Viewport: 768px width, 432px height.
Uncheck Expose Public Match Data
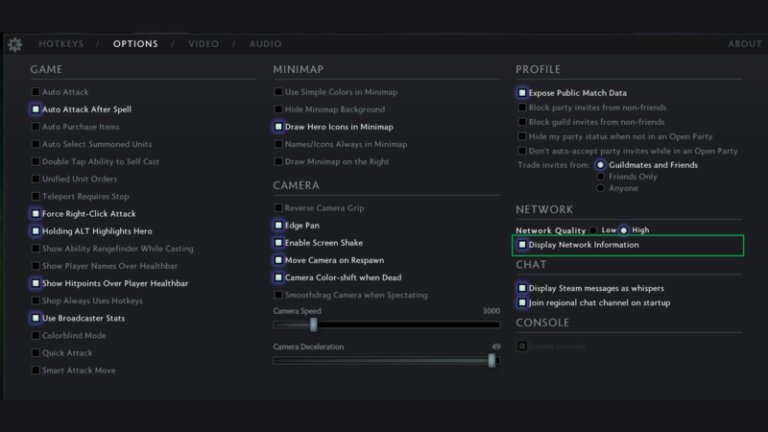pos(522,93)
